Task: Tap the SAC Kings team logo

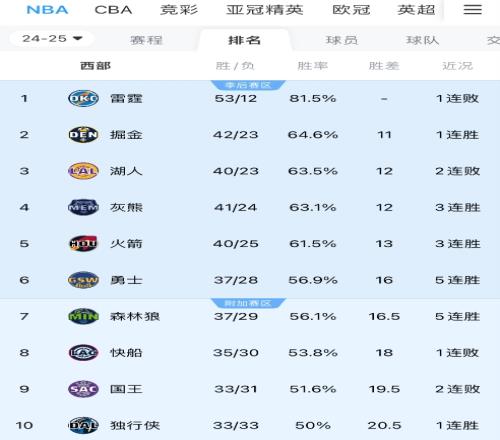Action: [83, 389]
